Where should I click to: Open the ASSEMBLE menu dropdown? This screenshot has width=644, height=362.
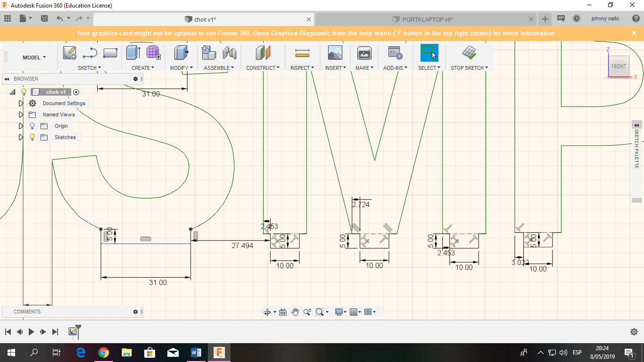tap(219, 68)
